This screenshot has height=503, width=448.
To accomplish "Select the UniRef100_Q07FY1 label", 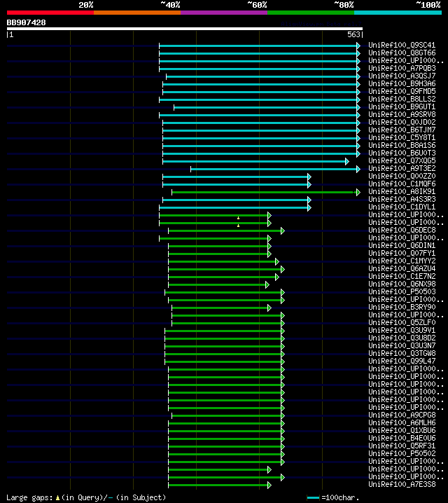I will tap(402, 253).
